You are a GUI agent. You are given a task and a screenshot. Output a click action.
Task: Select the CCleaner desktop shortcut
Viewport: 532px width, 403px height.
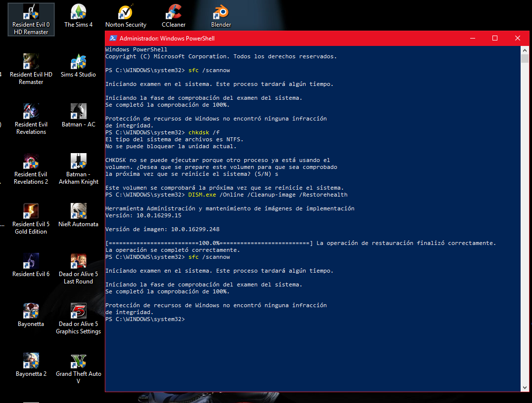click(x=174, y=16)
